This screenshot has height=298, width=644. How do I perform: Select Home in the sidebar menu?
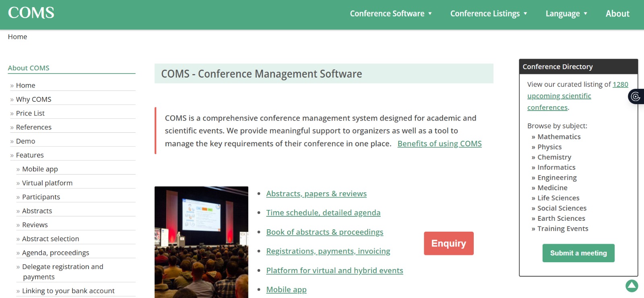click(25, 85)
